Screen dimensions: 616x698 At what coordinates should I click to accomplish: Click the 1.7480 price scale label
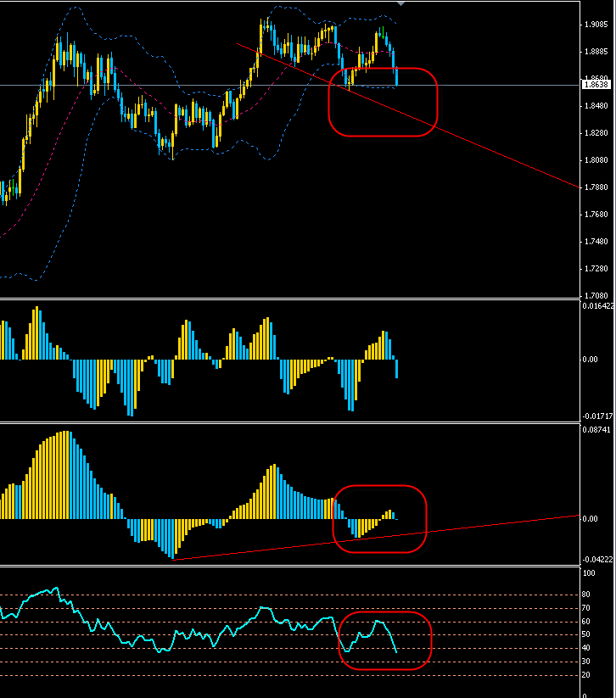tap(596, 242)
